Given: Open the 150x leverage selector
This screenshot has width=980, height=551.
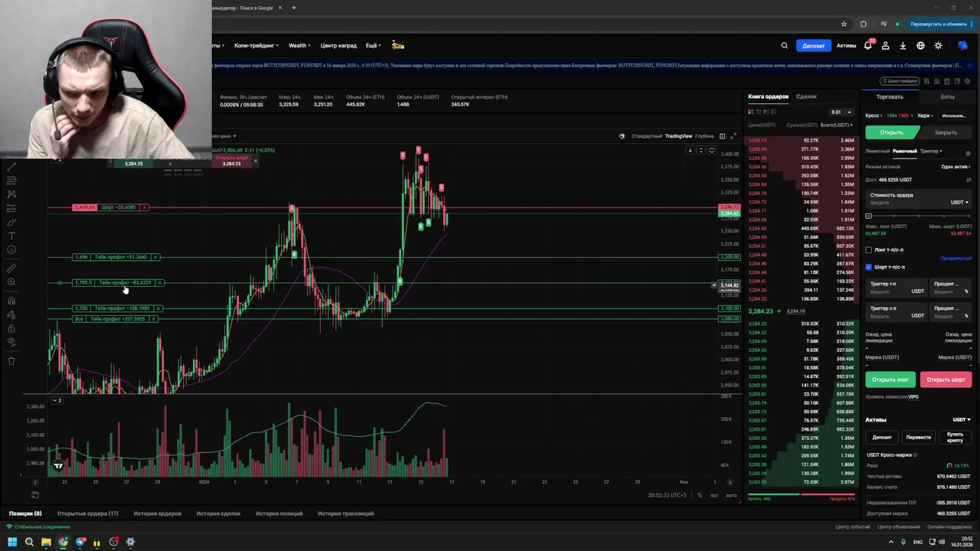Looking at the screenshot, I should coord(898,116).
